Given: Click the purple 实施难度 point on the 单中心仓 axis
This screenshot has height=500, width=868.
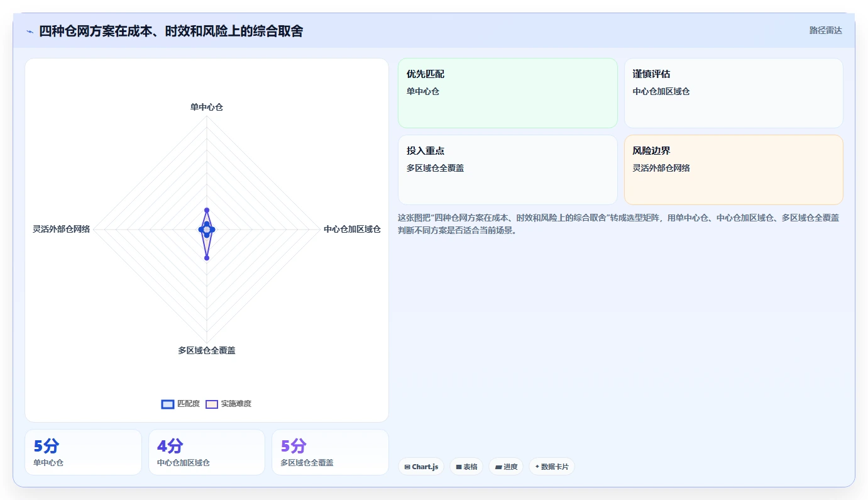Looking at the screenshot, I should point(207,210).
